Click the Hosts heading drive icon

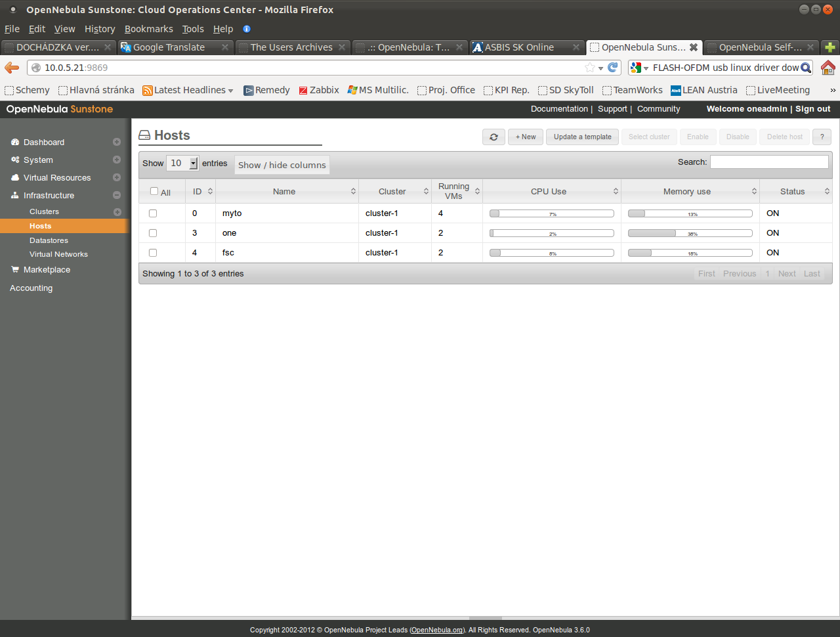tap(144, 135)
